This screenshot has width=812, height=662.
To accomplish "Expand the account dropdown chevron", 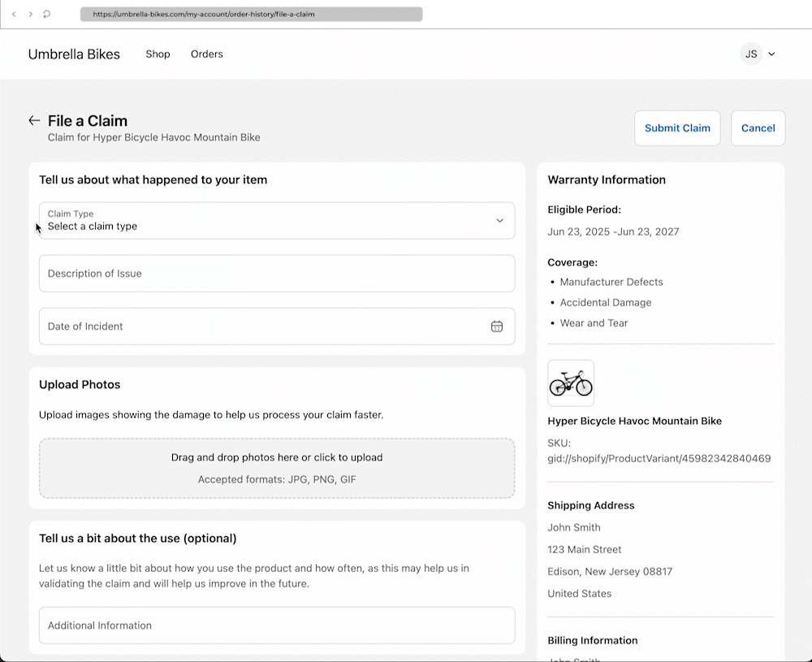I will pos(771,54).
